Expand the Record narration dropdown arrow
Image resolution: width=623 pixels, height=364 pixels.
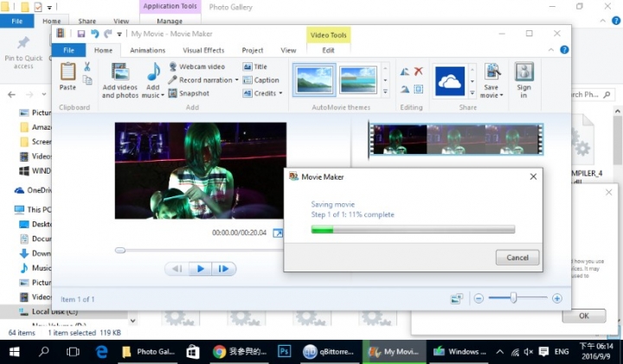pos(236,80)
